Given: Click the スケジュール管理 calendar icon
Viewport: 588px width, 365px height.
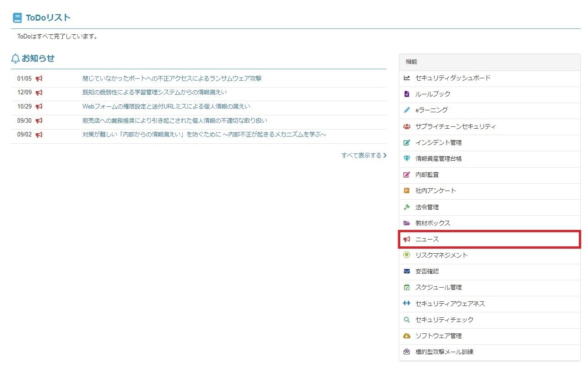Looking at the screenshot, I should tap(407, 287).
